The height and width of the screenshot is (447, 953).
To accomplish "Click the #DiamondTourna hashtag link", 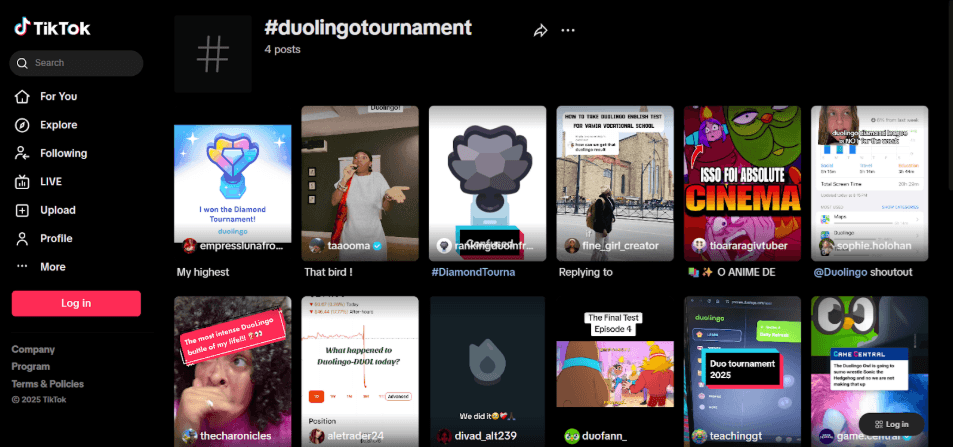I will pyautogui.click(x=473, y=272).
